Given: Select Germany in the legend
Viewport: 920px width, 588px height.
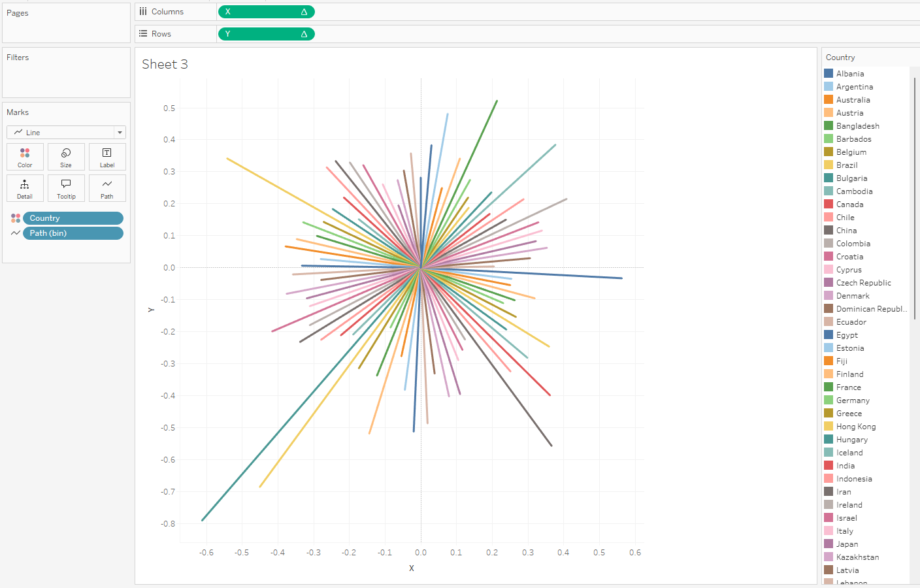Looking at the screenshot, I should coord(853,400).
